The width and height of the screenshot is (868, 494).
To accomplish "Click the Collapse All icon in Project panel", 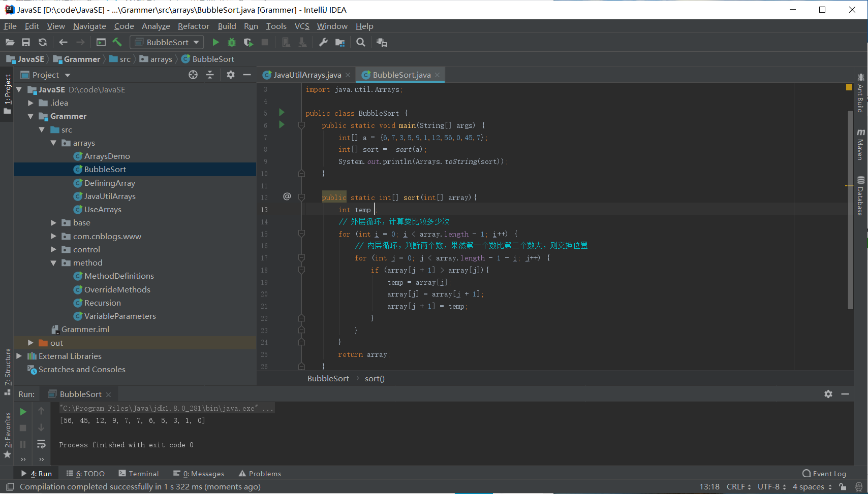I will [210, 75].
